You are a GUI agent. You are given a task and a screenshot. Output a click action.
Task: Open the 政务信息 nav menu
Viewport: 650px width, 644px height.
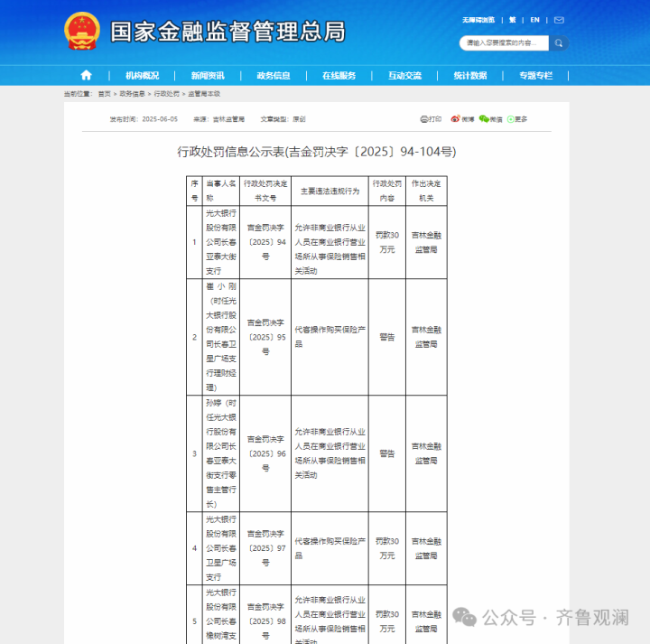tap(274, 76)
